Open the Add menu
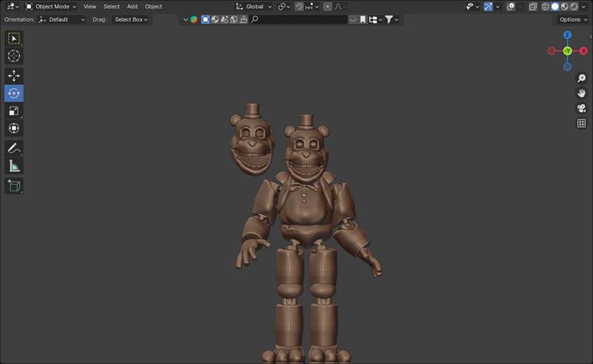 point(132,7)
